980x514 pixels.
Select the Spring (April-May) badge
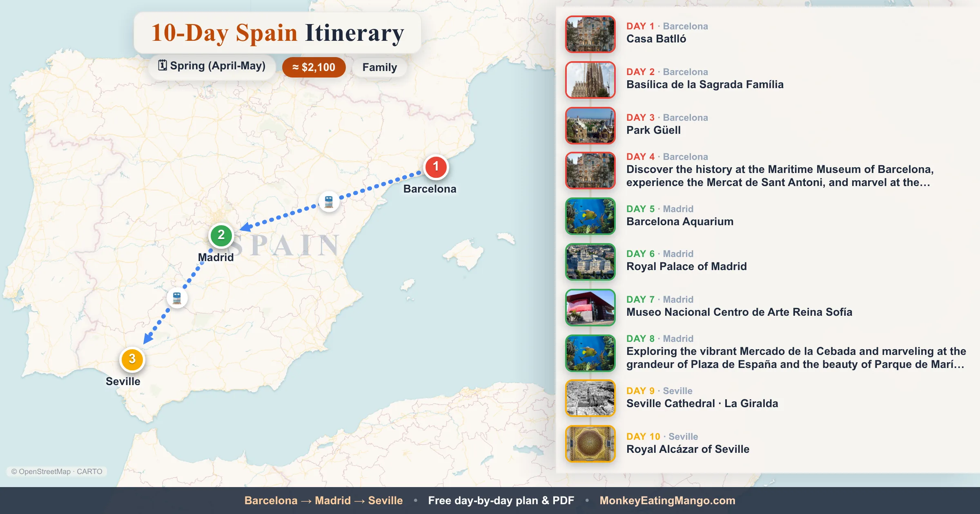[212, 66]
